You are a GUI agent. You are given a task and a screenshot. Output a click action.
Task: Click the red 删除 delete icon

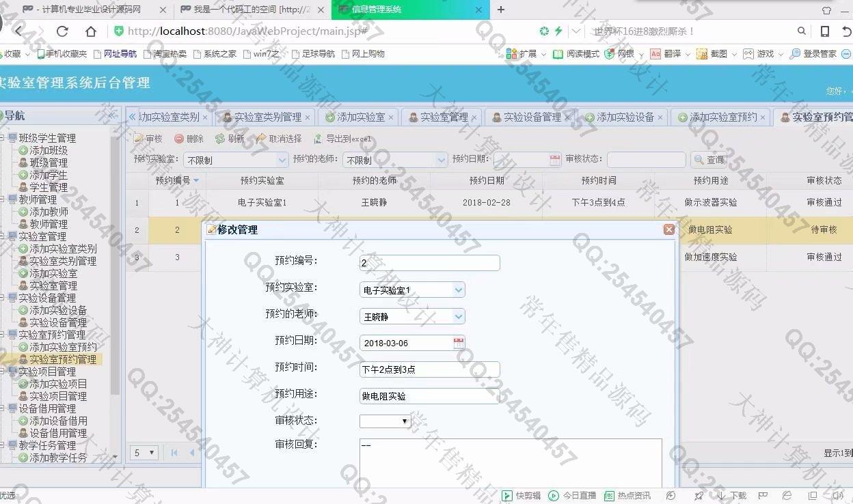(x=179, y=139)
